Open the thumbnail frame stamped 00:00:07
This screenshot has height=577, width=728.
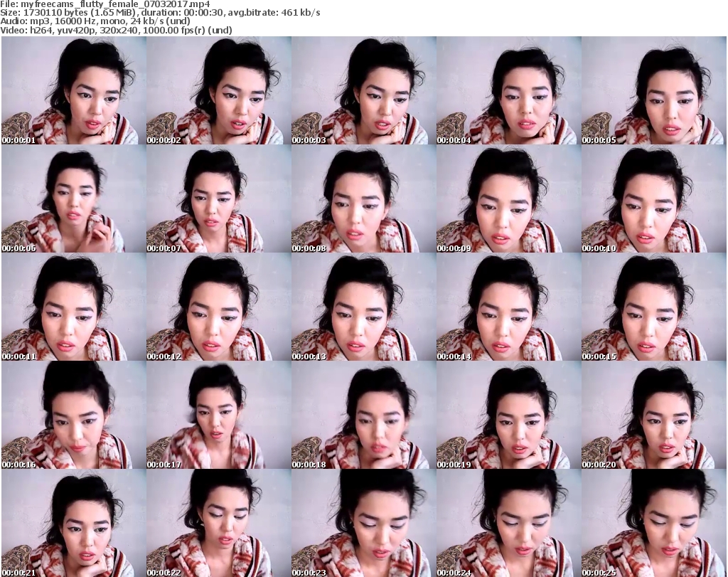click(x=219, y=198)
